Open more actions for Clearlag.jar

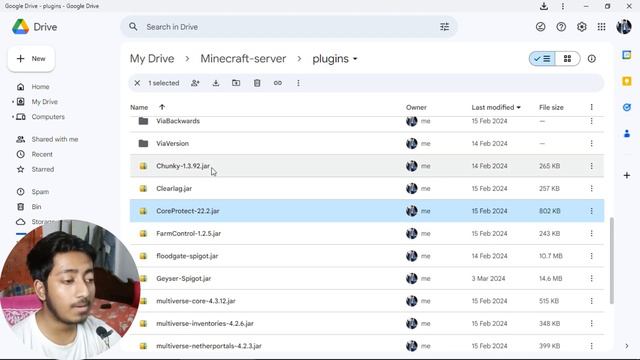point(591,189)
